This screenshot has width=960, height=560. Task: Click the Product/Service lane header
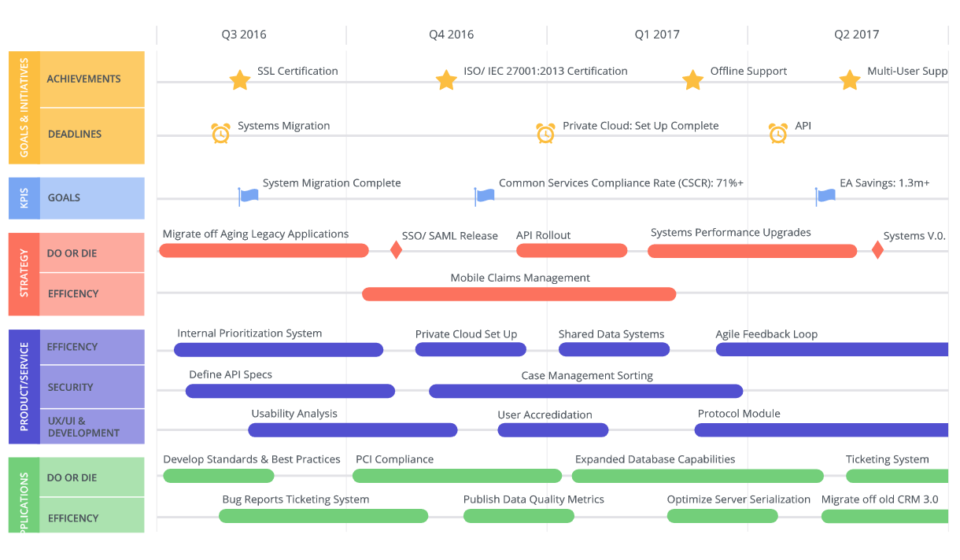pos(24,386)
